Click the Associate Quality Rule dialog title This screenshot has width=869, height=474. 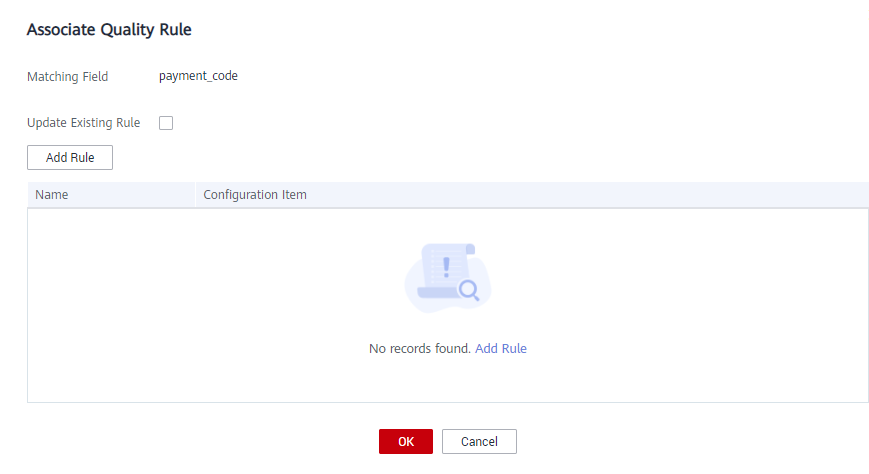point(109,29)
